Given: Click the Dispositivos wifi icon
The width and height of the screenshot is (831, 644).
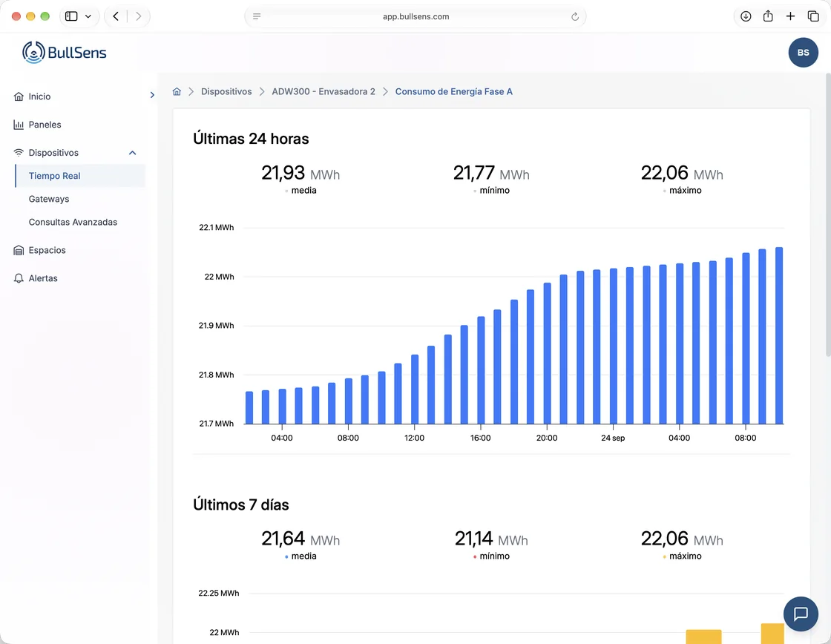Looking at the screenshot, I should [19, 153].
